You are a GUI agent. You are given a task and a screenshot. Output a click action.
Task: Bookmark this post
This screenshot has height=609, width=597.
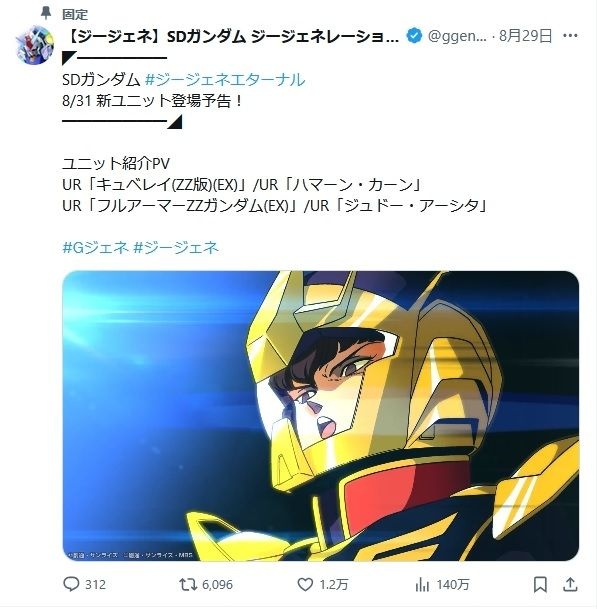click(540, 584)
